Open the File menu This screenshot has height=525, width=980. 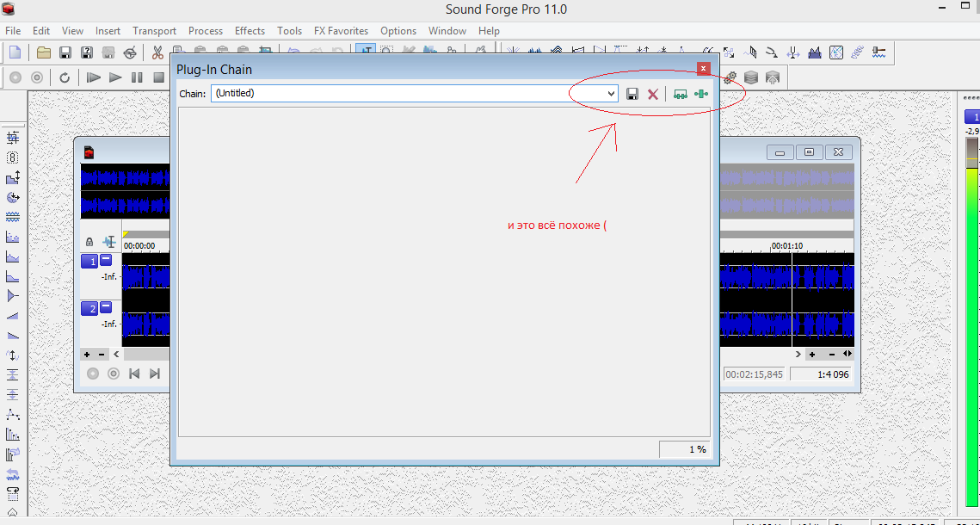13,31
